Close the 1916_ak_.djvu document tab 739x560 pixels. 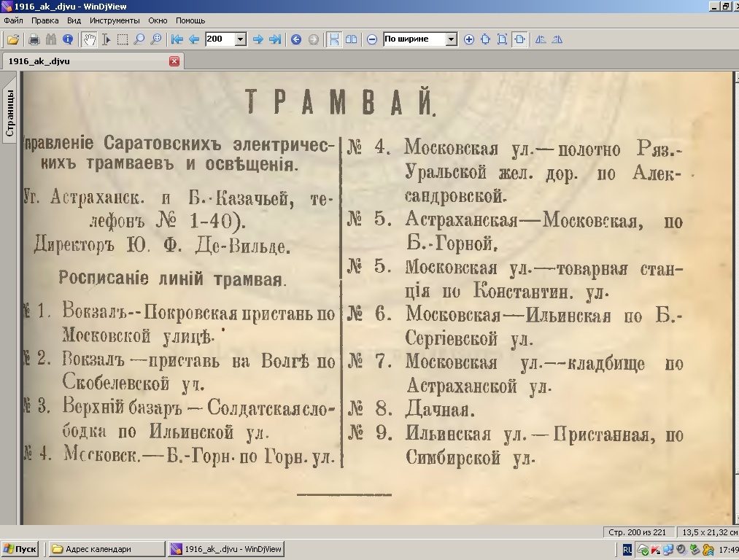click(x=174, y=61)
